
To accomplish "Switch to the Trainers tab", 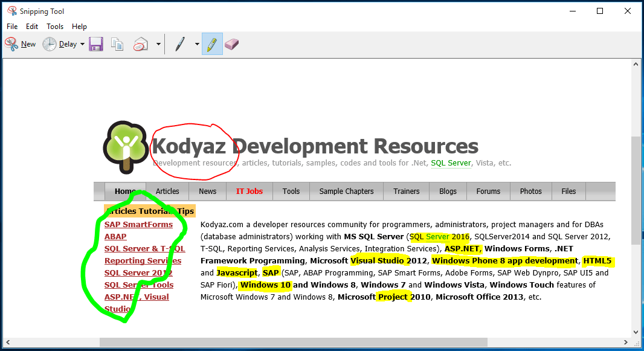I will [x=407, y=192].
